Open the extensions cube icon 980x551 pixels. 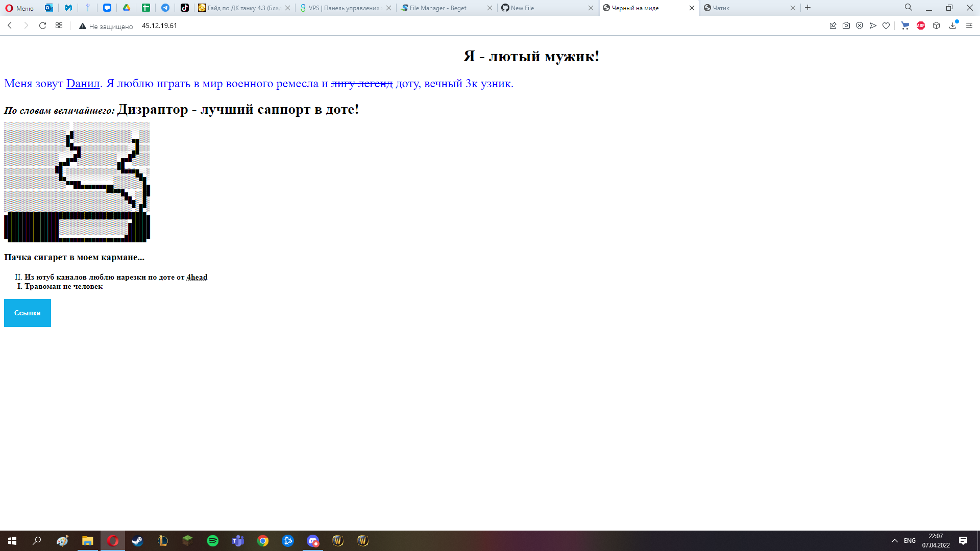(x=936, y=26)
